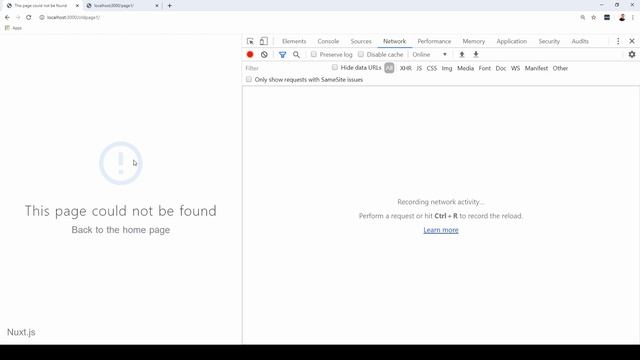Click the browser address bar URL

(73, 18)
